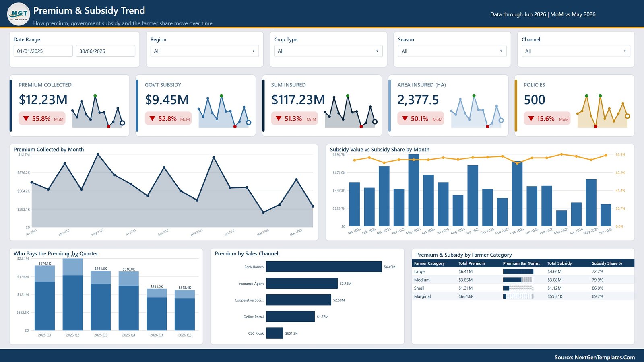Viewport: 644px width, 362px height.
Task: Open the Channel filter dropdown
Action: [576, 51]
